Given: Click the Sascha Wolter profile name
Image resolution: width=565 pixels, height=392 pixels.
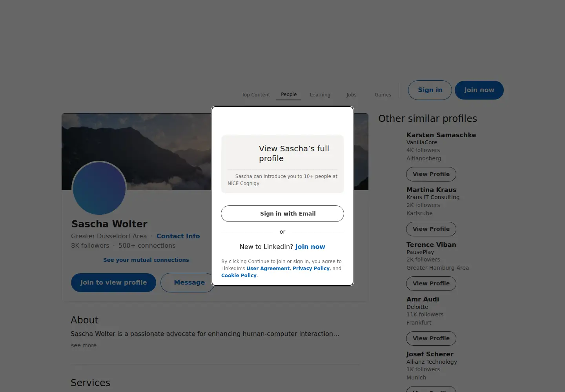Looking at the screenshot, I should pyautogui.click(x=109, y=224).
